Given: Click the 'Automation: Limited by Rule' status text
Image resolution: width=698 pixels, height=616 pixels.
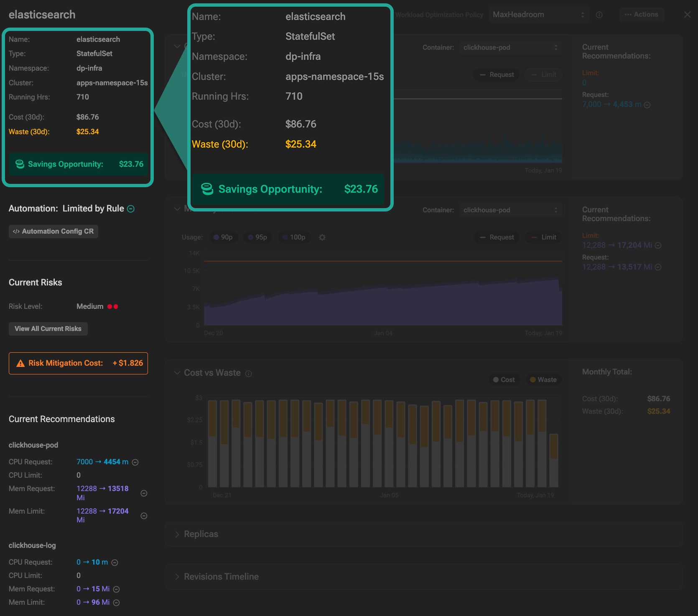Looking at the screenshot, I should [66, 209].
